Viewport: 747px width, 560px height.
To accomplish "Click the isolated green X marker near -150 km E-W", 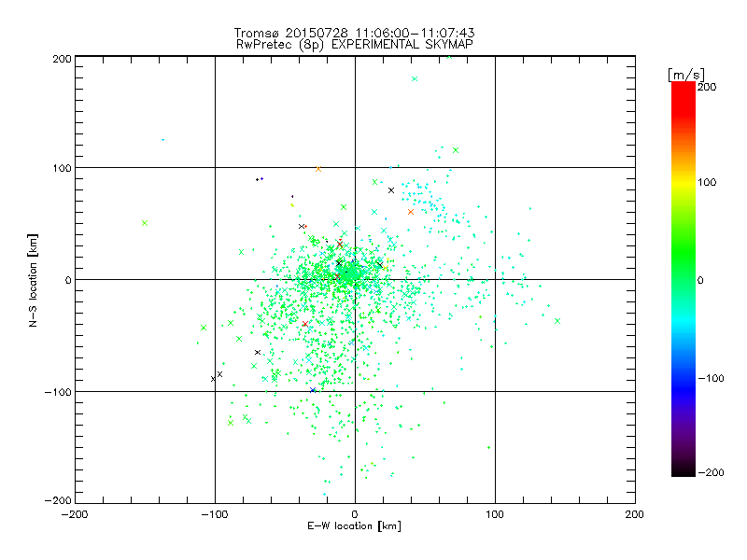I will (x=145, y=223).
